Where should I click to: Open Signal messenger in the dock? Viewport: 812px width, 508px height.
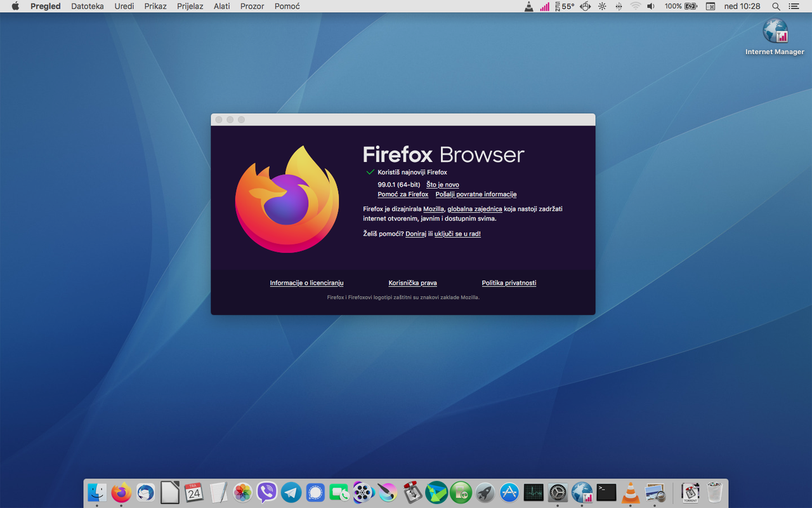[x=315, y=492]
